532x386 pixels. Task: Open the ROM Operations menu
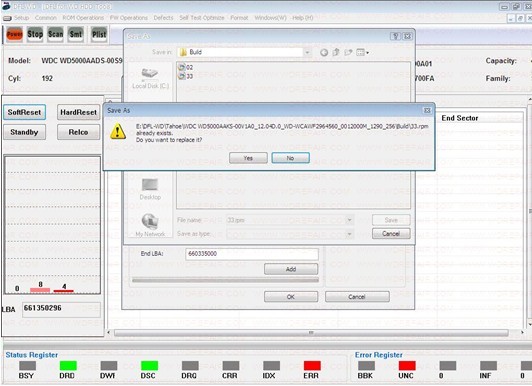pyautogui.click(x=83, y=18)
